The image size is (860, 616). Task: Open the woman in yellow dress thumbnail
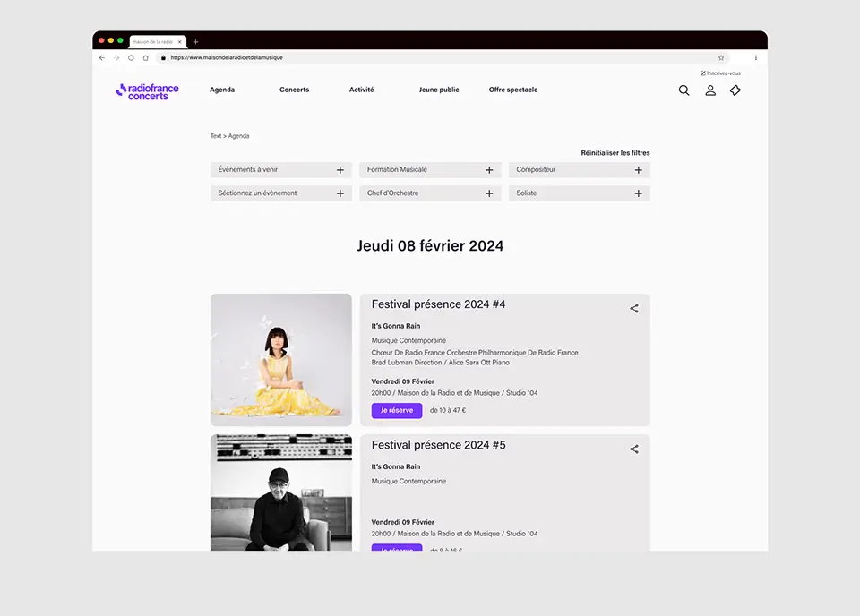280,360
